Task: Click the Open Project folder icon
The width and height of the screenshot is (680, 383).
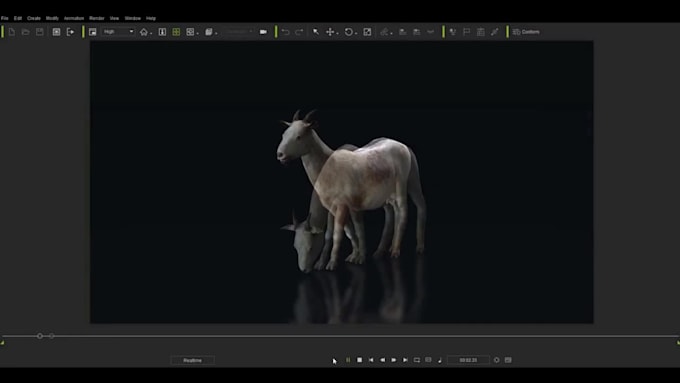Action: [x=26, y=32]
